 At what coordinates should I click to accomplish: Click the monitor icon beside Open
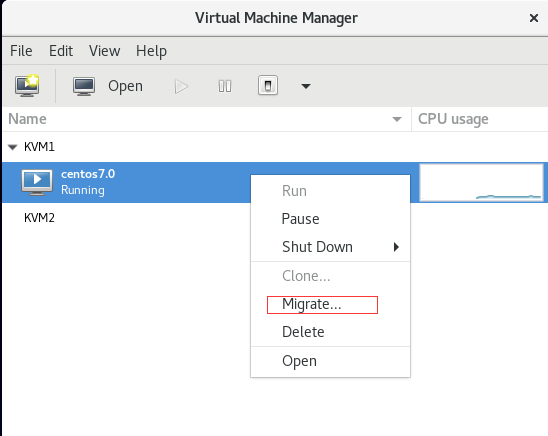pos(84,86)
